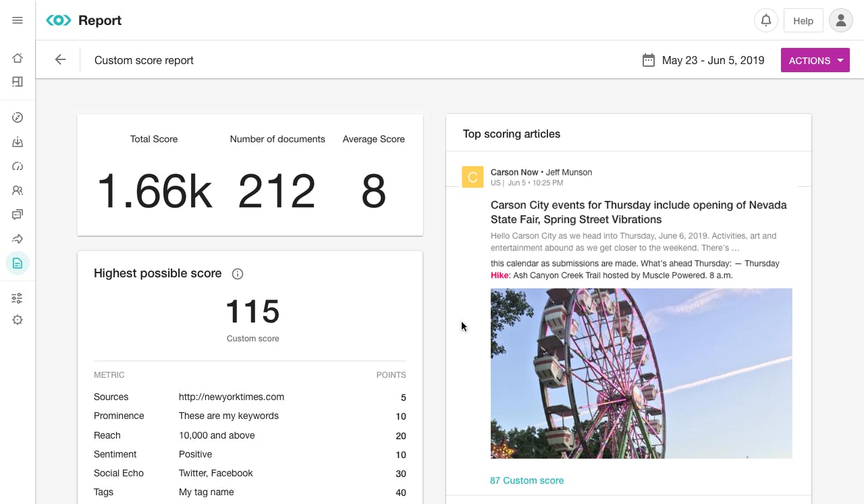Open the compass explore sidebar icon
Viewport: 864px width, 504px height.
click(18, 117)
